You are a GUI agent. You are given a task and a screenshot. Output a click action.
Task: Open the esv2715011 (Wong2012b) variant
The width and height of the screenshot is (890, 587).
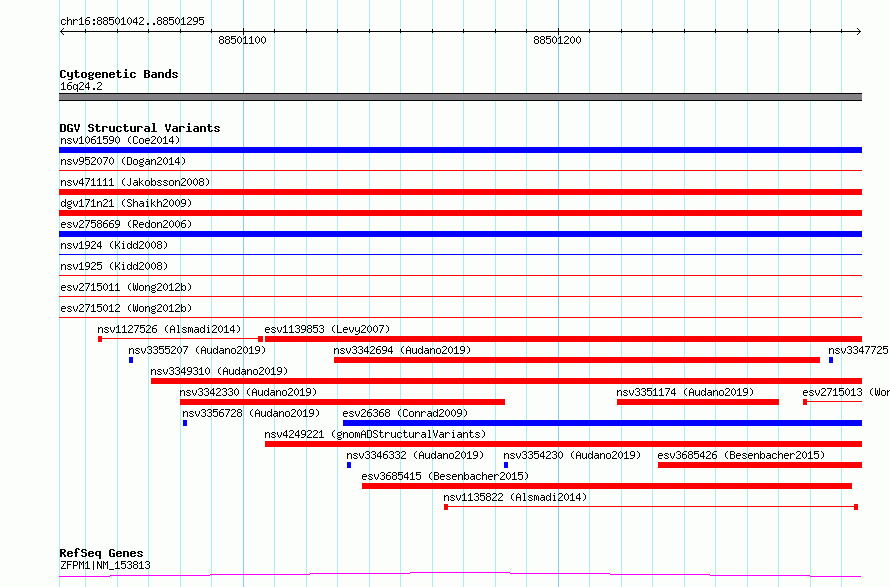[126, 287]
